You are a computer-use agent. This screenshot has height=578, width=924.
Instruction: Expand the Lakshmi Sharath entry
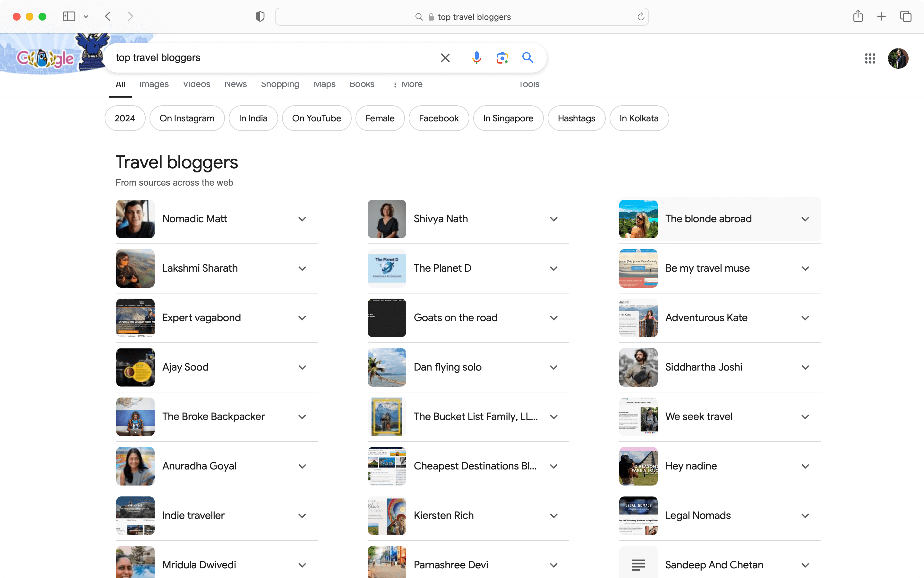click(302, 268)
